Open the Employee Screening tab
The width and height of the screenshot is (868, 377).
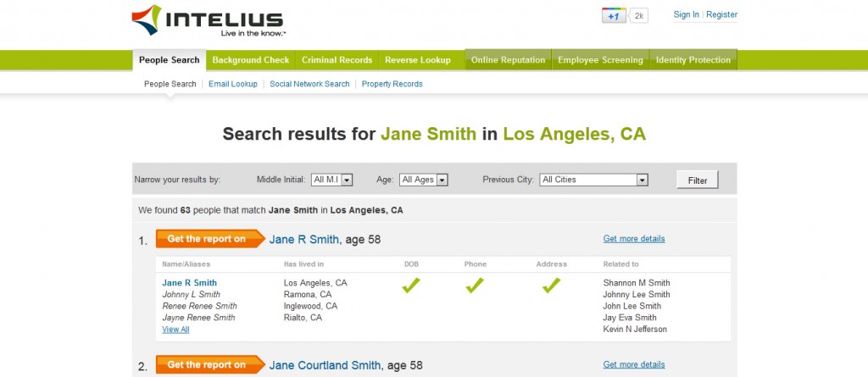click(x=601, y=60)
